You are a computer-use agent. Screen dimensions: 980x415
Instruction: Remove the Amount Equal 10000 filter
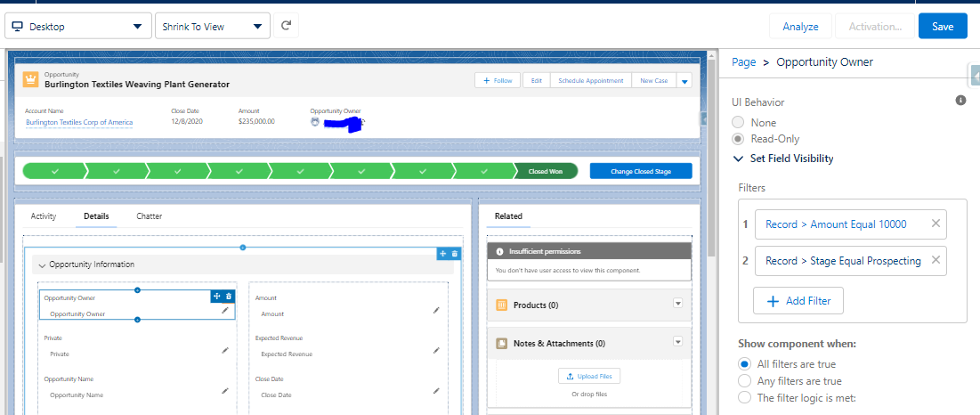(935, 224)
